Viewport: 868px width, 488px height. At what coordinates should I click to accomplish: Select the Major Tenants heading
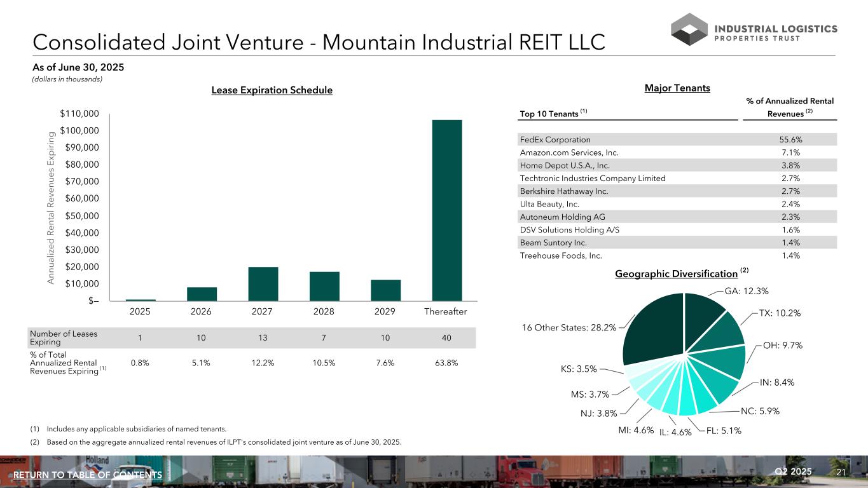coord(678,88)
